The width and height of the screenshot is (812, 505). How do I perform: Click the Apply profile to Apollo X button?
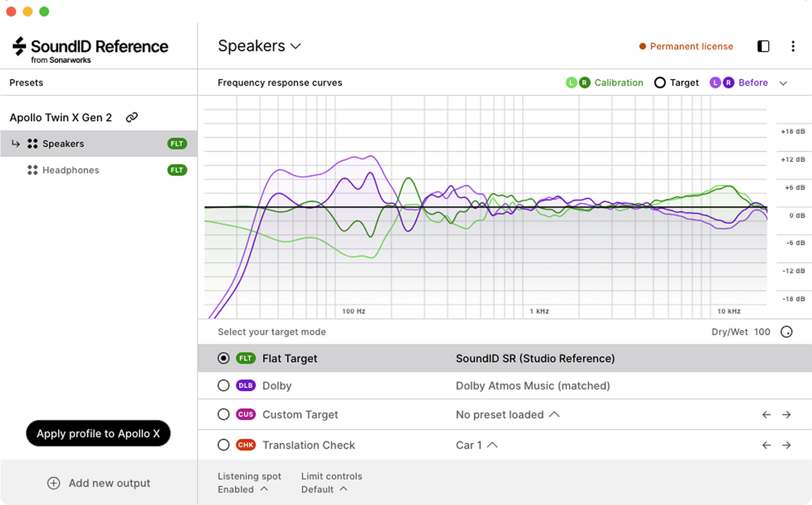point(98,433)
